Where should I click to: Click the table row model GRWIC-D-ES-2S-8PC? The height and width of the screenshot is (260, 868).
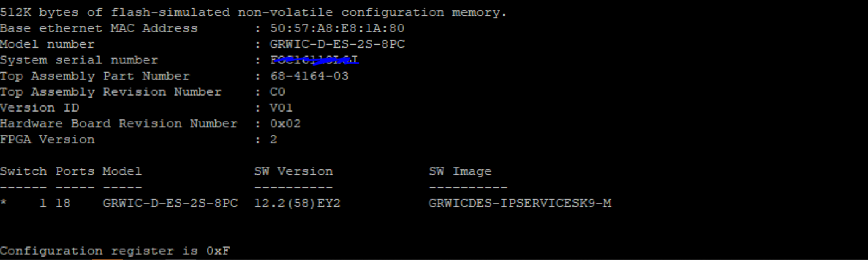pyautogui.click(x=170, y=203)
